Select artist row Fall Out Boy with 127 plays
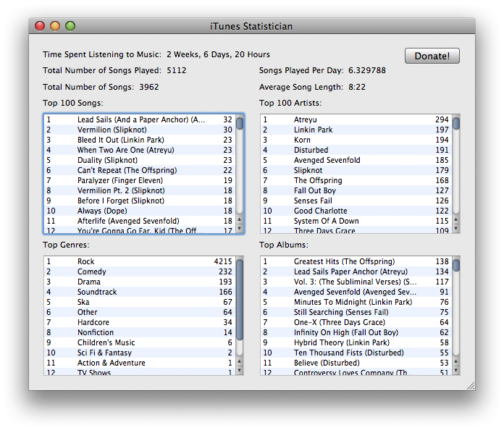The height and width of the screenshot is (430, 504). pos(356,190)
